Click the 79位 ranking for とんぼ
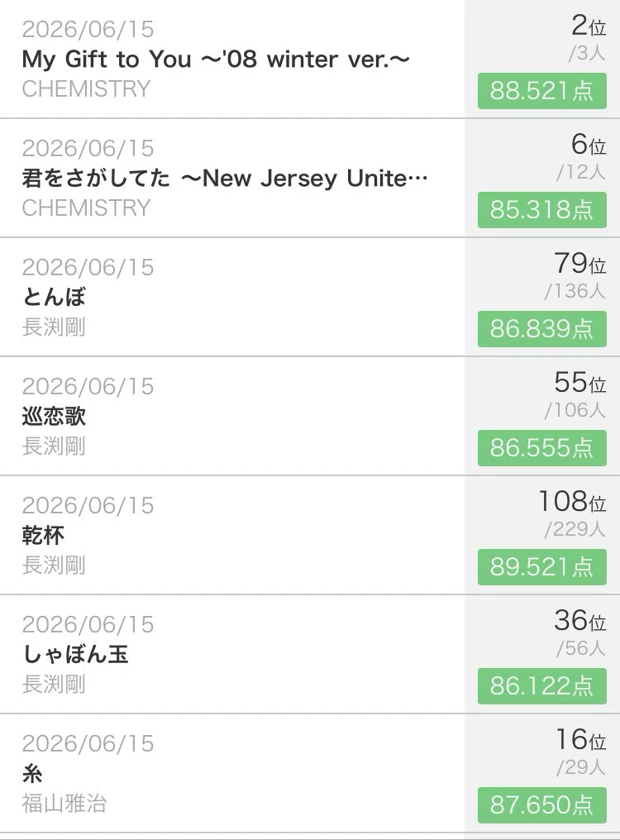Screen dimensions: 620x840 (x=580, y=264)
